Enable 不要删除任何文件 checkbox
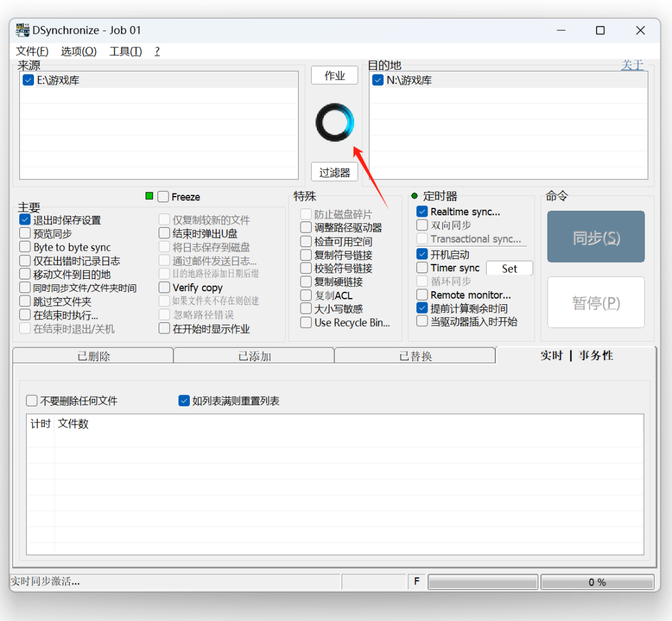The width and height of the screenshot is (672, 621). [32, 401]
